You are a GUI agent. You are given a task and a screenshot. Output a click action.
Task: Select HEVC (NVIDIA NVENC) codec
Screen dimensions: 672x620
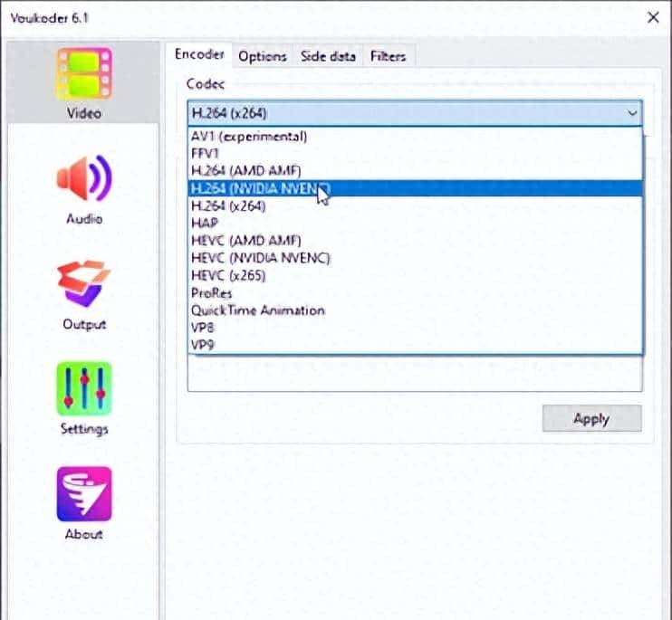pos(415,258)
